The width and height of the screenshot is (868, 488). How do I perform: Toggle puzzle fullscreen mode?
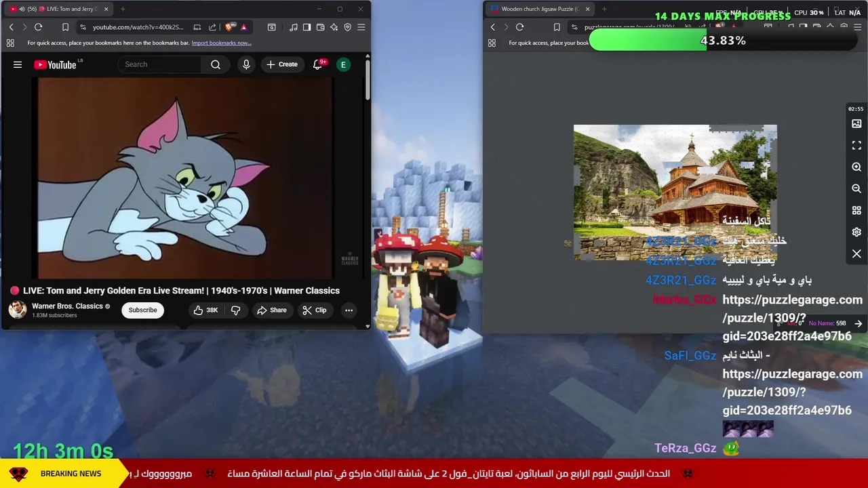[x=856, y=146]
